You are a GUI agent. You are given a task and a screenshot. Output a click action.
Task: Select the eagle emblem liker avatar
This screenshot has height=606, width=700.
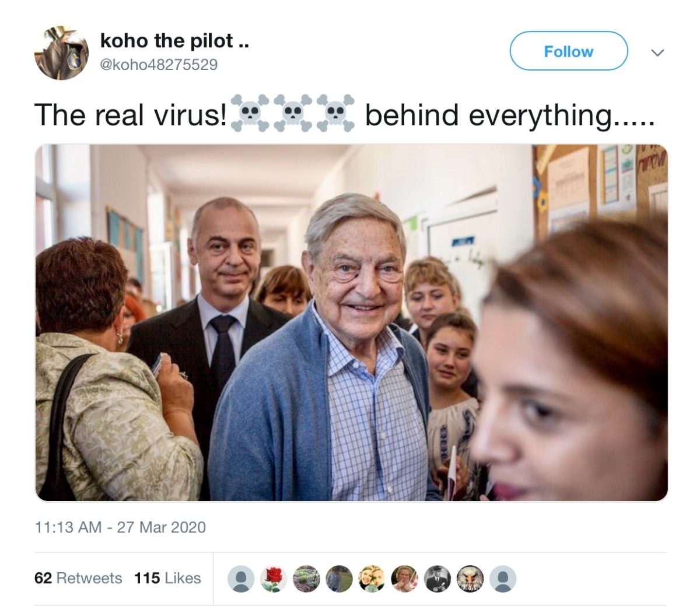pos(470,579)
